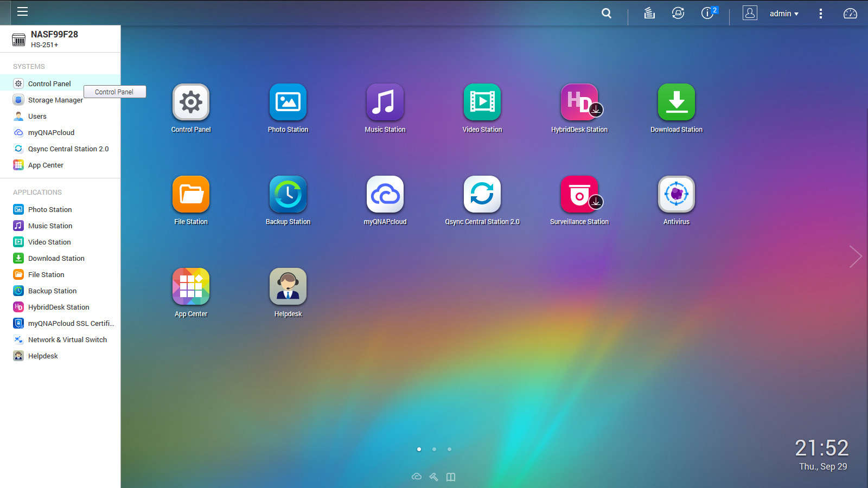Viewport: 868px width, 488px height.
Task: Select Qsync Central Station 2.0 in sidebar
Action: 60,149
